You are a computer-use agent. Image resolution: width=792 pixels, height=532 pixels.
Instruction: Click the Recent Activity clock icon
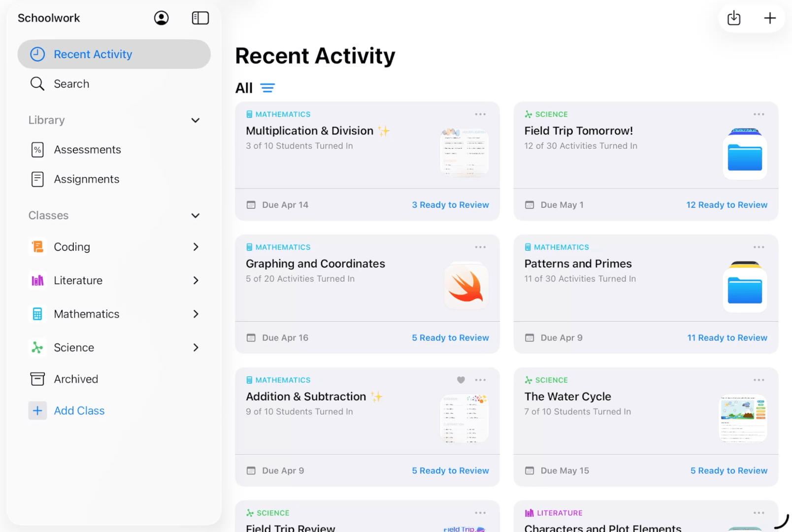coord(37,54)
